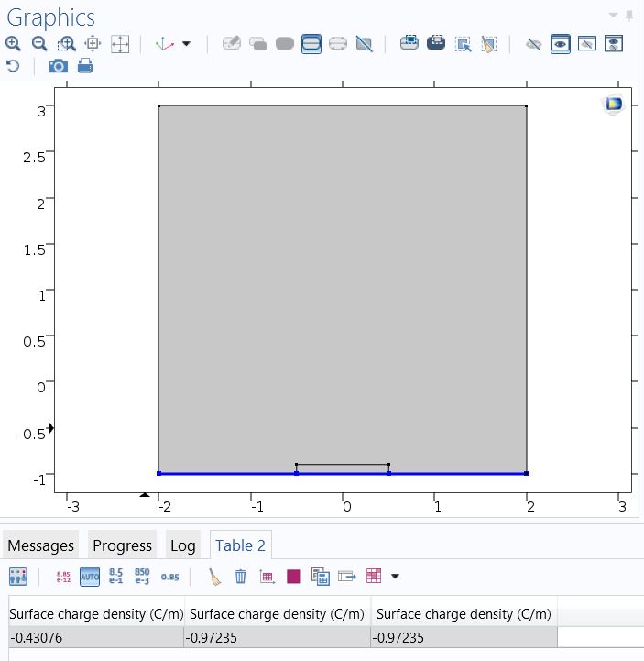
Task: Switch to the Messages tab
Action: click(40, 545)
